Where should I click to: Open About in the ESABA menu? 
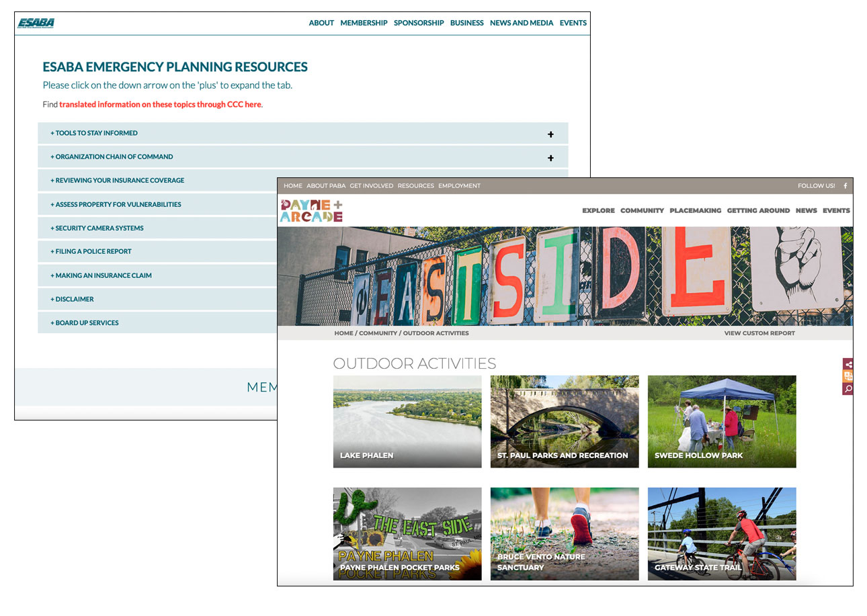[321, 23]
